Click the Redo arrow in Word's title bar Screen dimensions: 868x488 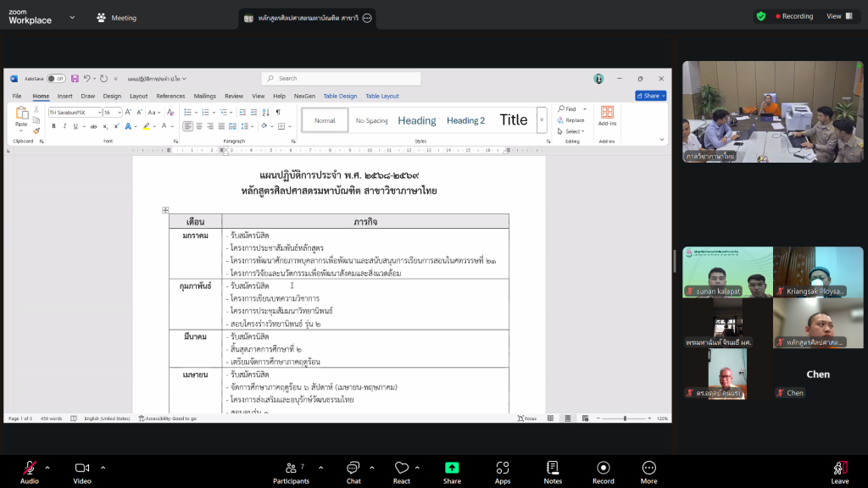click(103, 79)
